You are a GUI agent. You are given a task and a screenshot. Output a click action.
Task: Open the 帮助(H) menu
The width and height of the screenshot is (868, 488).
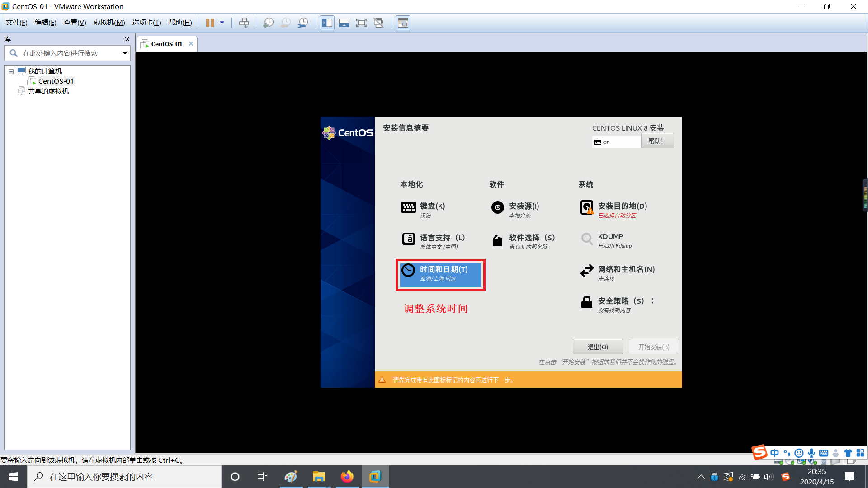(x=180, y=23)
